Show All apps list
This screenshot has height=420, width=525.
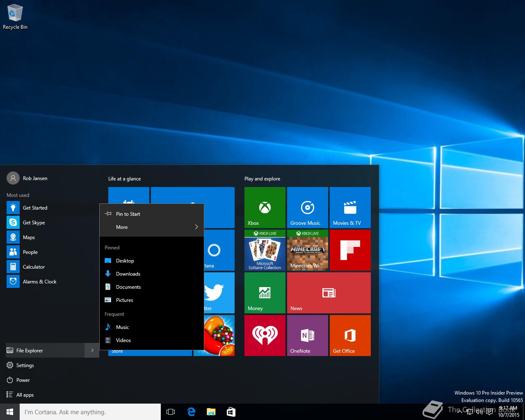pos(52,395)
